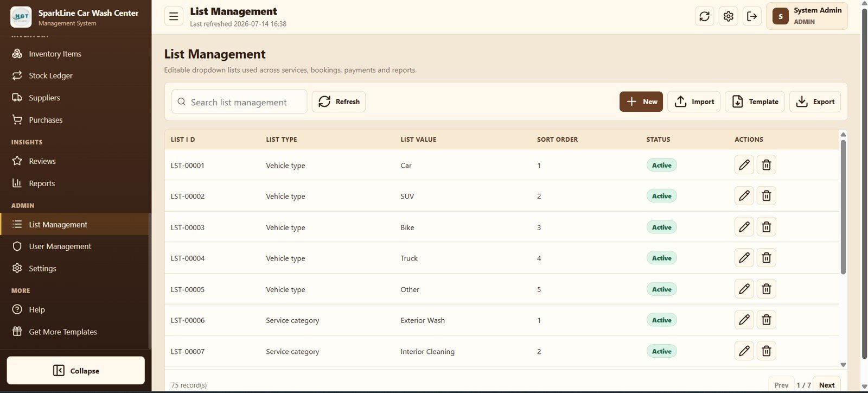
Task: Click the SparkLine Car Wash logo
Action: tap(21, 17)
